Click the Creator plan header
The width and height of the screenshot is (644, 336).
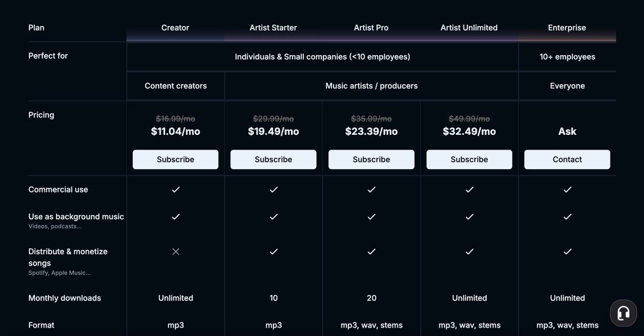tap(175, 28)
